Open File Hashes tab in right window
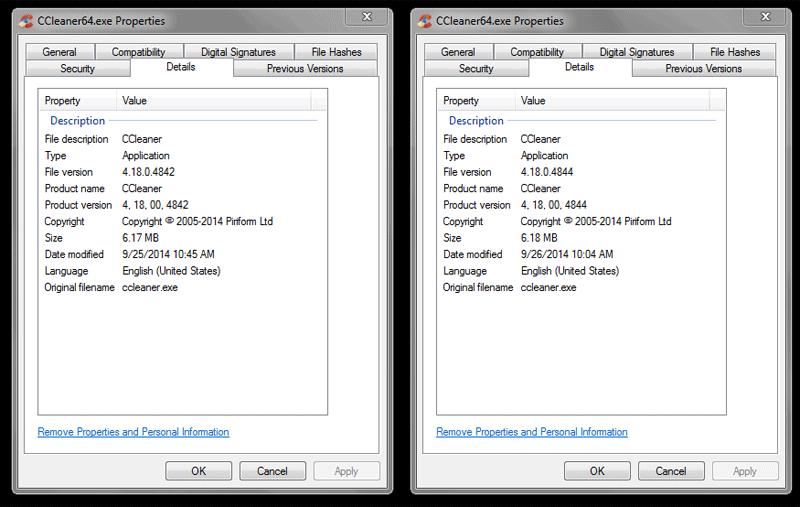The width and height of the screenshot is (800, 507). [735, 52]
